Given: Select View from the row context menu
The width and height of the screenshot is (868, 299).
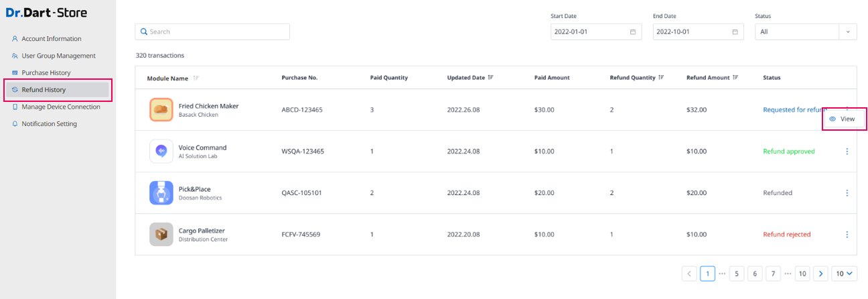Looking at the screenshot, I should (x=845, y=119).
